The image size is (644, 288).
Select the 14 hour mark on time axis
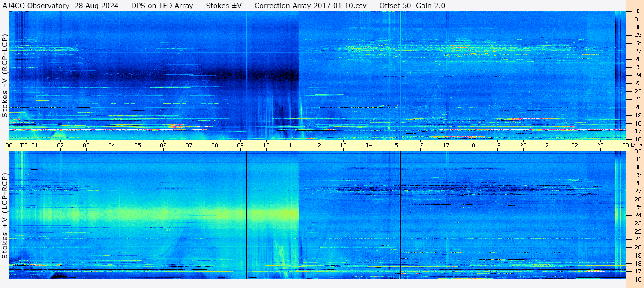click(369, 145)
